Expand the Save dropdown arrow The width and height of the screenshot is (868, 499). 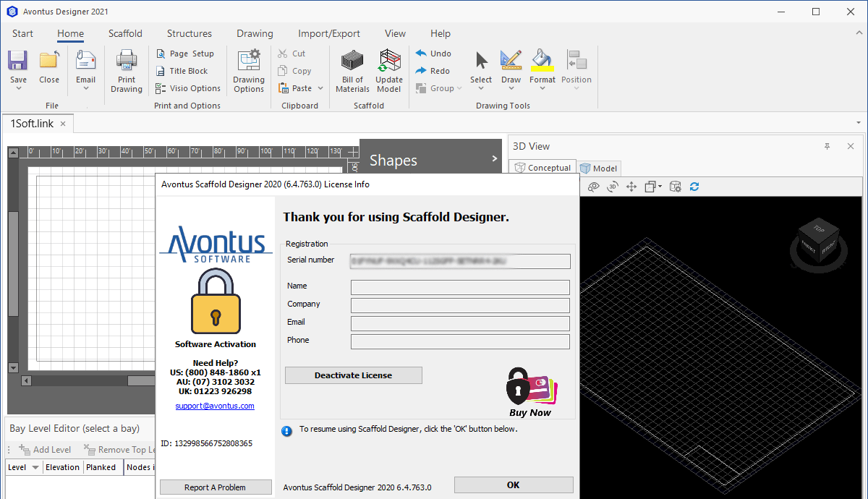click(x=18, y=89)
